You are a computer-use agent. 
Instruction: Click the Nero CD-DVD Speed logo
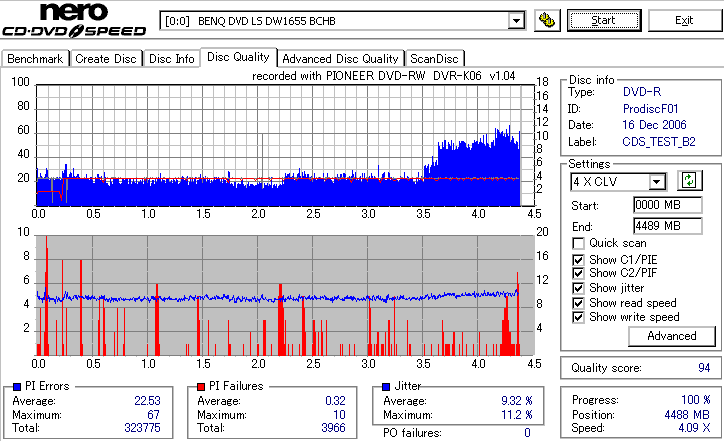(x=74, y=20)
